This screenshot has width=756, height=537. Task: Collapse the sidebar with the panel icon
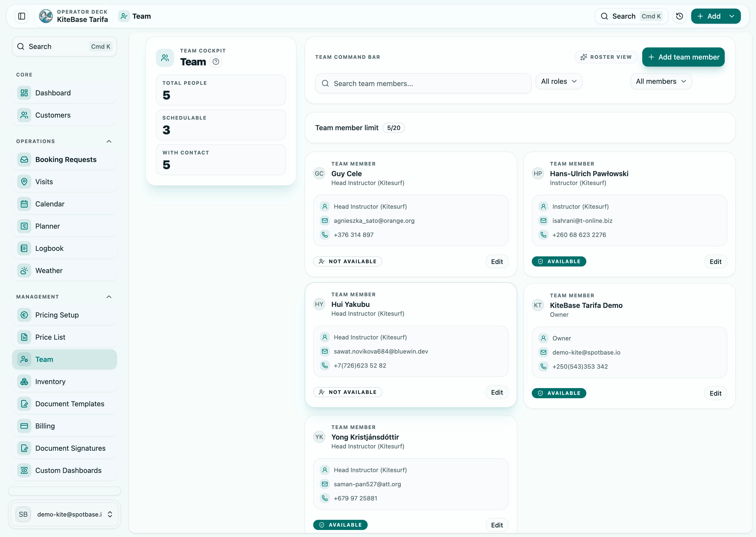point(21,16)
